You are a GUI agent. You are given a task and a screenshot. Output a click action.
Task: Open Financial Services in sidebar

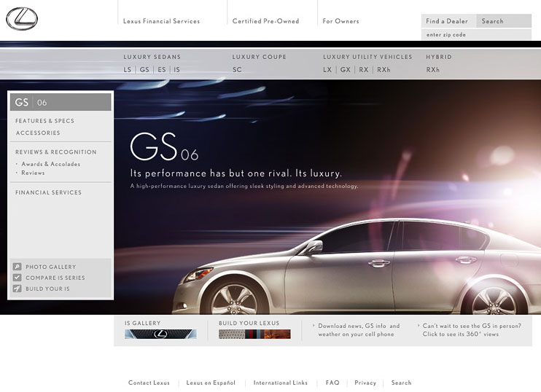tap(49, 192)
